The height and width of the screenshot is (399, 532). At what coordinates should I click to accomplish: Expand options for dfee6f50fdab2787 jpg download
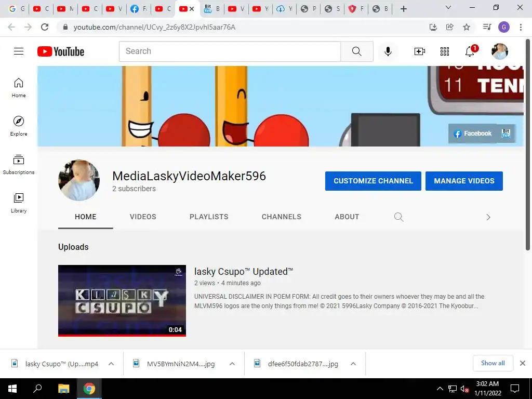[353, 364]
